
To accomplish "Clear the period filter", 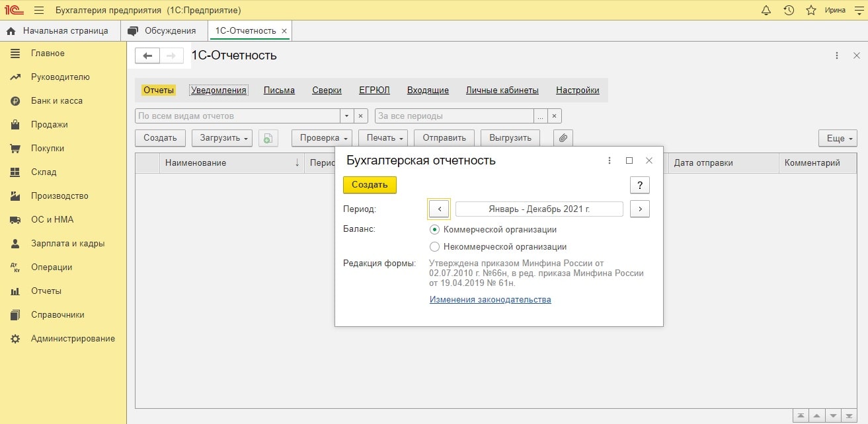I will tap(555, 116).
